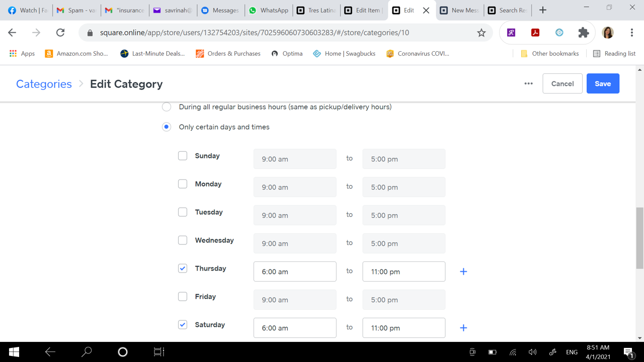
Task: Uncheck the Thursday checkbox
Action: [183, 268]
